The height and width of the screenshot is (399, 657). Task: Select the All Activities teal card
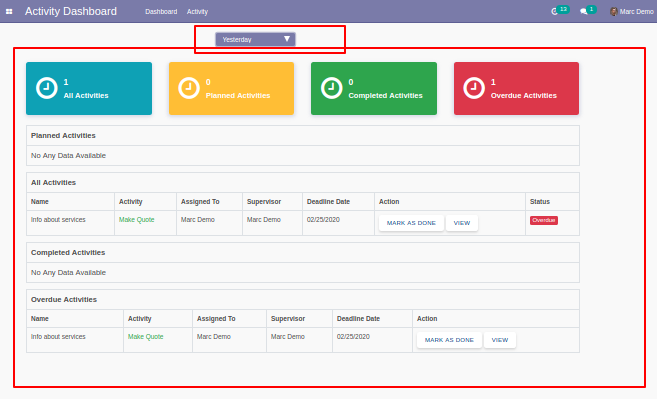pyautogui.click(x=89, y=88)
